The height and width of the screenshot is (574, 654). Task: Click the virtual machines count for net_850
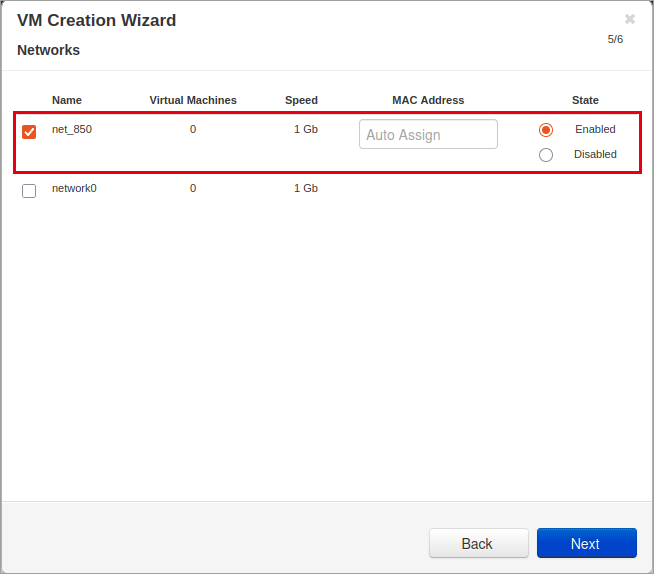click(x=193, y=129)
